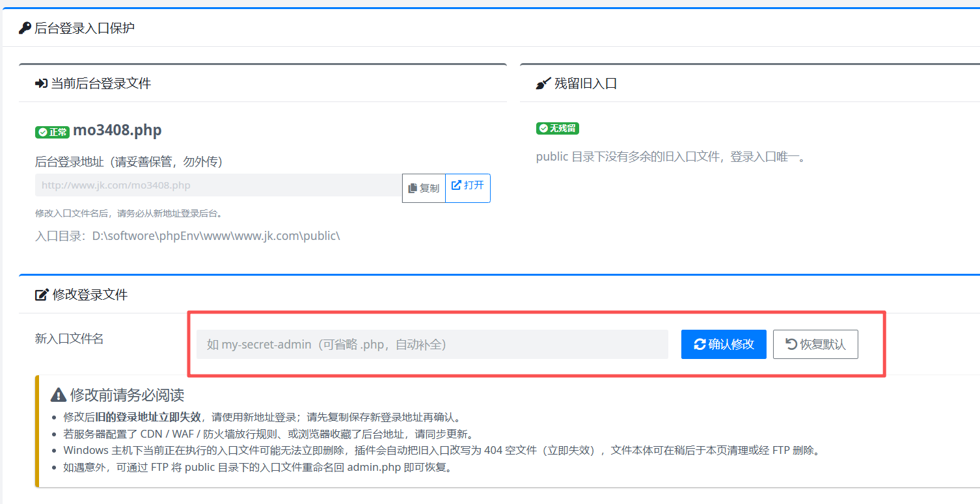The image size is (980, 504).
Task: Click the 确认修改 button
Action: 724,344
